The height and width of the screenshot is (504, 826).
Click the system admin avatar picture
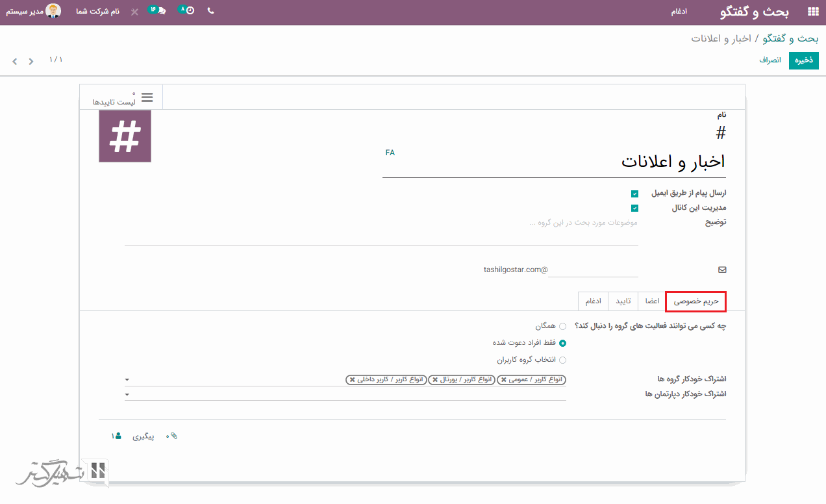[53, 11]
